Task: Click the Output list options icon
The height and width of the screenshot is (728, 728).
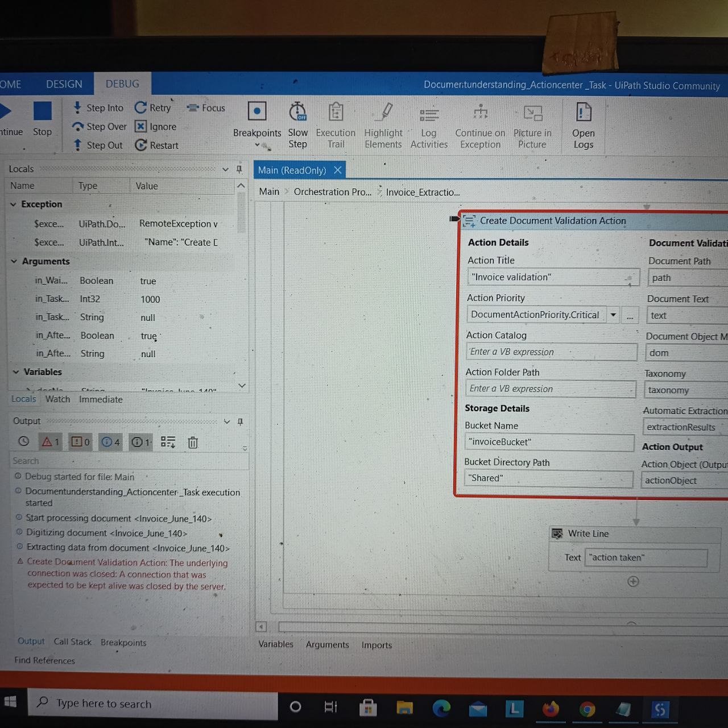Action: point(168,442)
